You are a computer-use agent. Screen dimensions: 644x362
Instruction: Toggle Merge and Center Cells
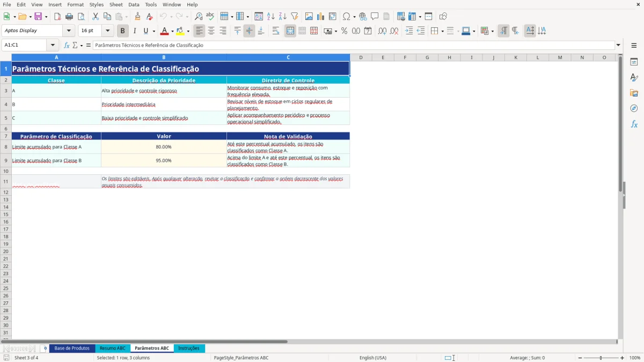[x=290, y=31]
